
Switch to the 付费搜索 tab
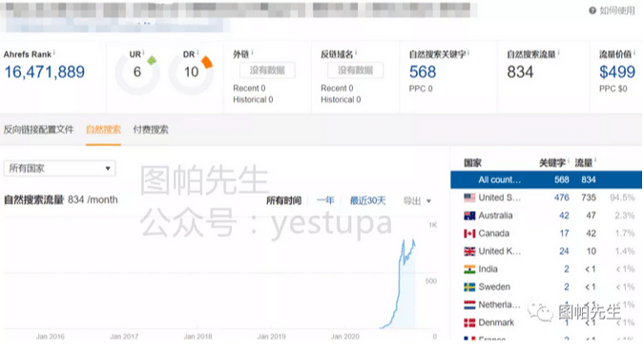pos(151,130)
